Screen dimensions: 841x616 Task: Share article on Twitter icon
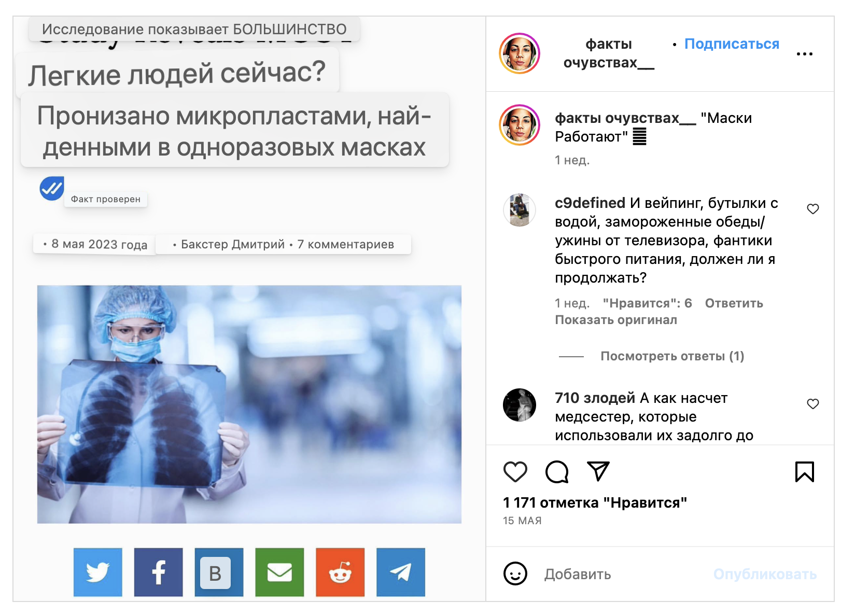point(98,572)
